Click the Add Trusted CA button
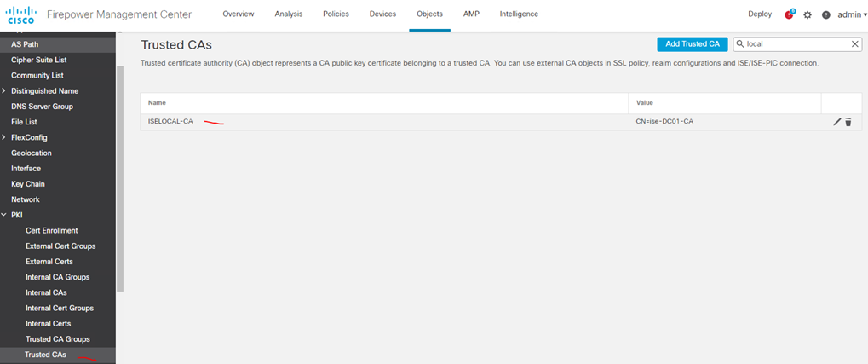Screen dimensions: 868x364 point(692,44)
